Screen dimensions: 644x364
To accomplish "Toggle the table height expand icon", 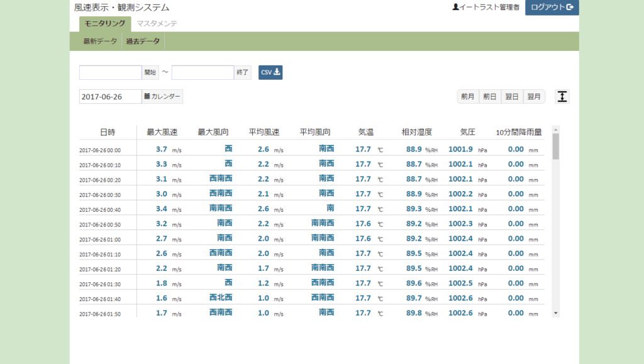I will coord(562,97).
